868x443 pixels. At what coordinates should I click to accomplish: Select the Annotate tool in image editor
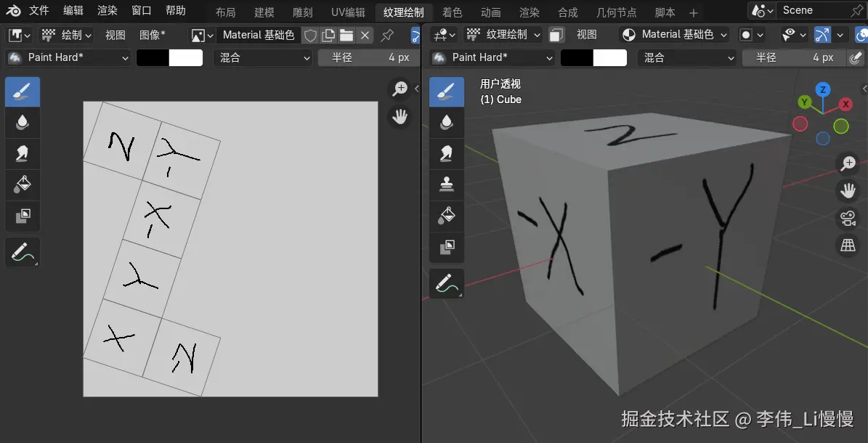coord(23,253)
